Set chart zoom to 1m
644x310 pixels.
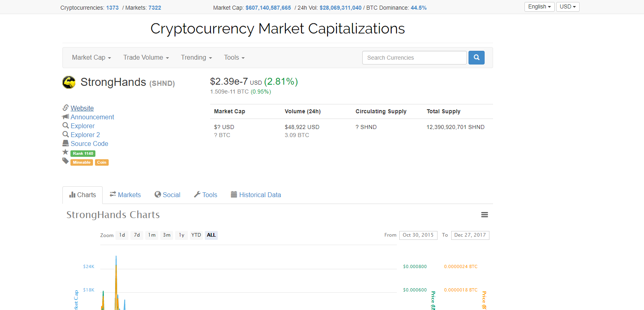(152, 235)
